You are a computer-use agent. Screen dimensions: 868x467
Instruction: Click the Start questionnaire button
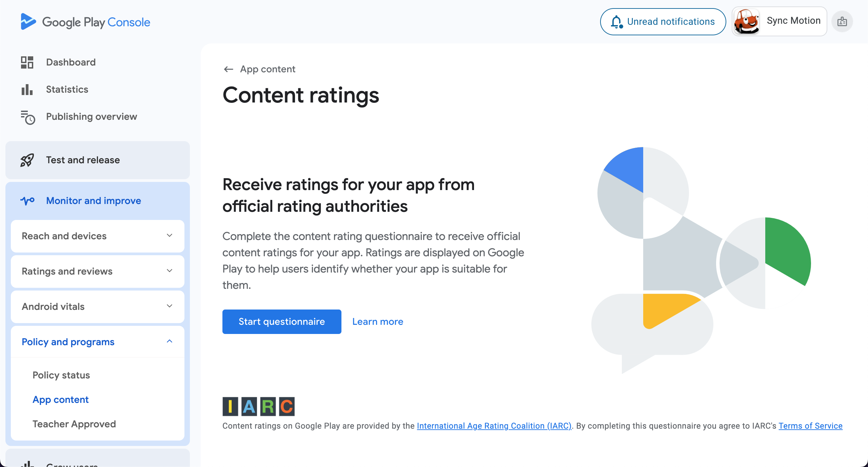(x=282, y=322)
